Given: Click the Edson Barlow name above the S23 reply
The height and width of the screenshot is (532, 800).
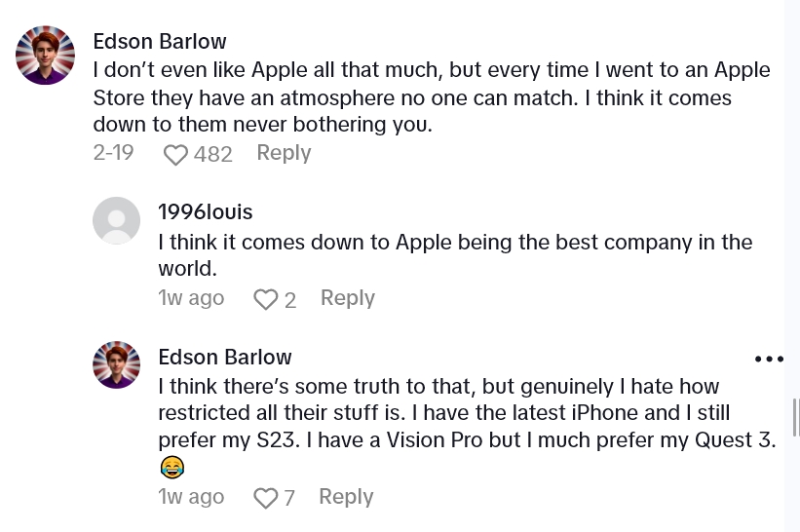Looking at the screenshot, I should click(224, 357).
